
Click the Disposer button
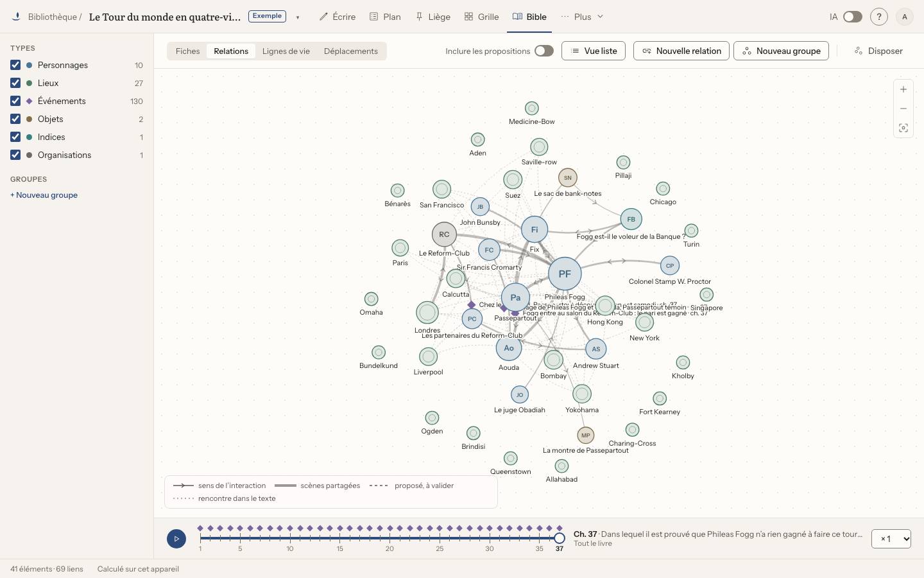tap(878, 51)
